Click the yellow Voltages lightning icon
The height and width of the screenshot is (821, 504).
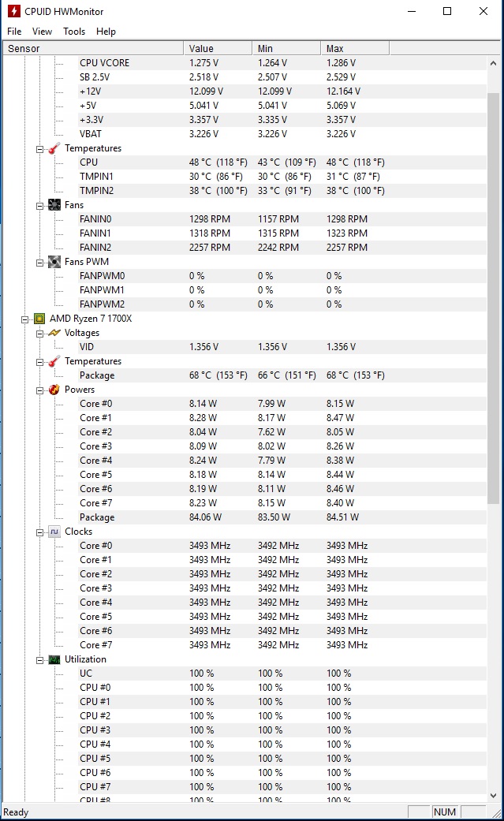coord(54,333)
